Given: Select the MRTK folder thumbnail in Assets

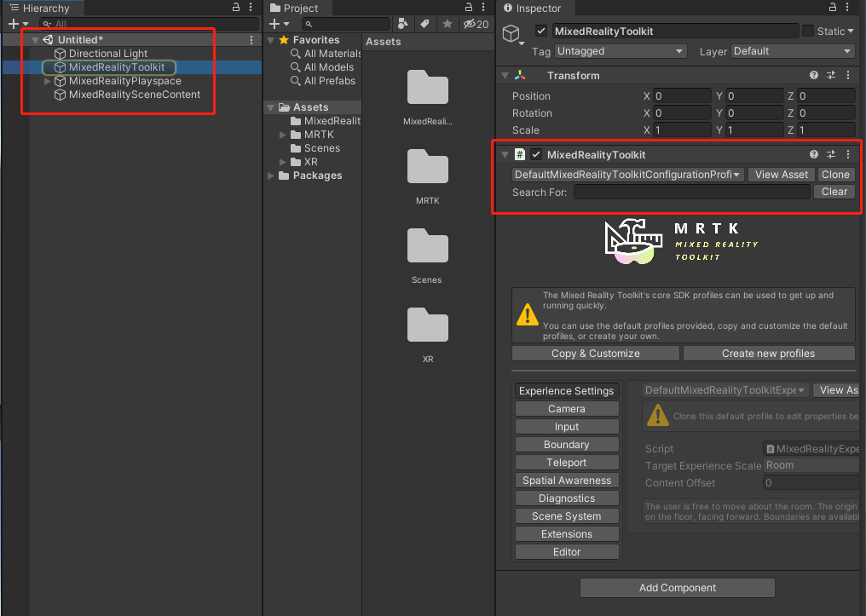Looking at the screenshot, I should click(428, 166).
